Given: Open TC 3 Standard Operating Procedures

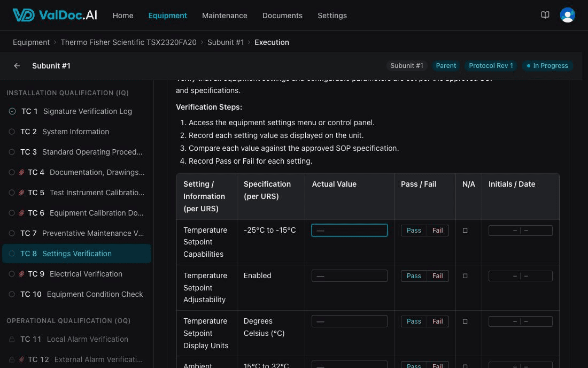Looking at the screenshot, I should (76, 152).
